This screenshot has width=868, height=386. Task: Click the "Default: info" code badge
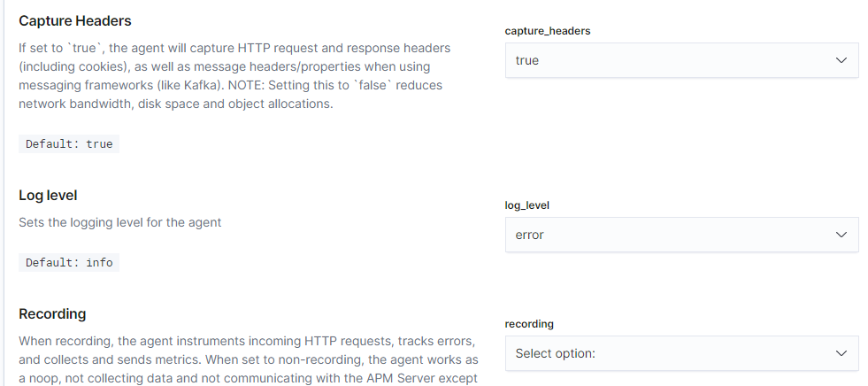point(69,262)
